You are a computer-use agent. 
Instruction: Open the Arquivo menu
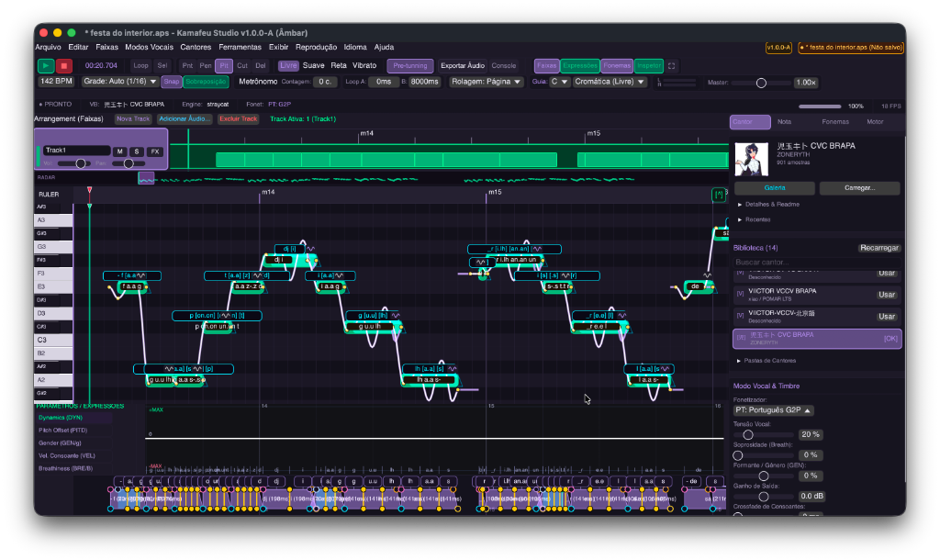tap(48, 48)
